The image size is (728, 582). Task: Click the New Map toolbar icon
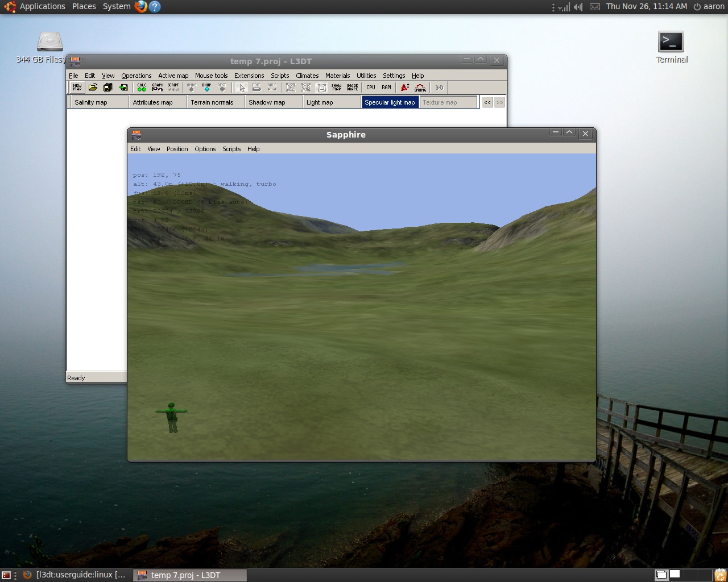click(x=77, y=88)
